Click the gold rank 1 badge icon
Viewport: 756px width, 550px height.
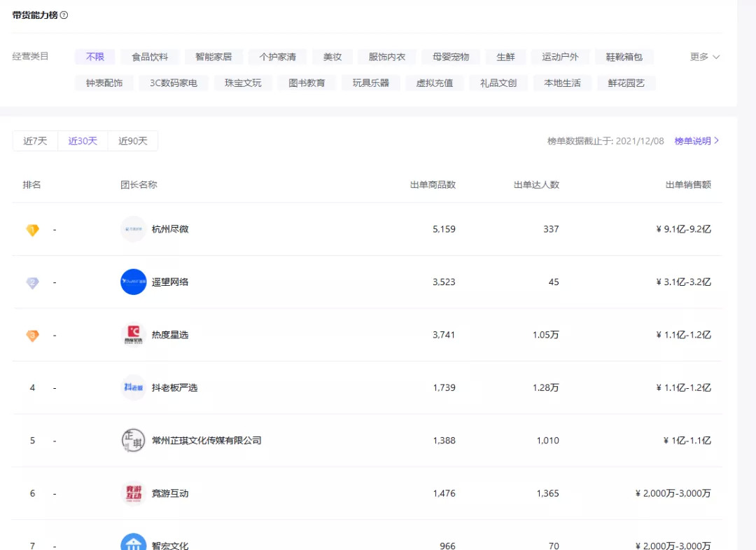pos(32,230)
